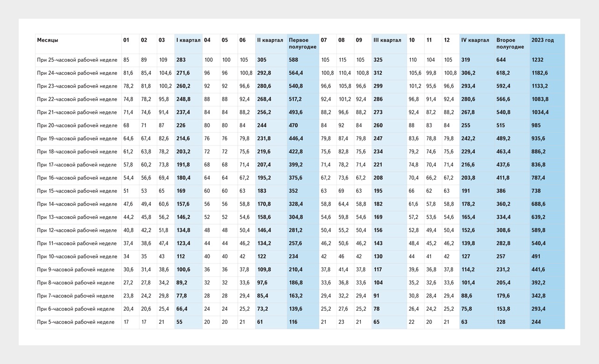
Task: Select row label 'При 13-часовой рабочей неделе'
Action: (77, 217)
